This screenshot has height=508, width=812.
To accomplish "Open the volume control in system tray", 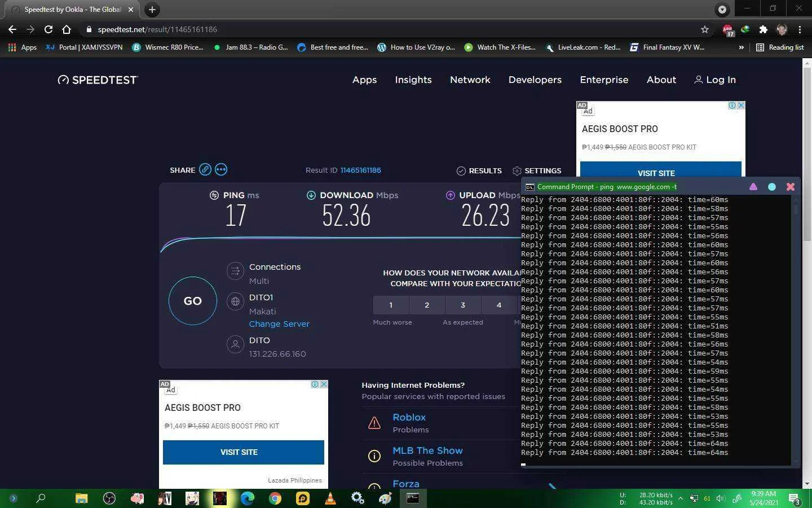I will pyautogui.click(x=720, y=498).
